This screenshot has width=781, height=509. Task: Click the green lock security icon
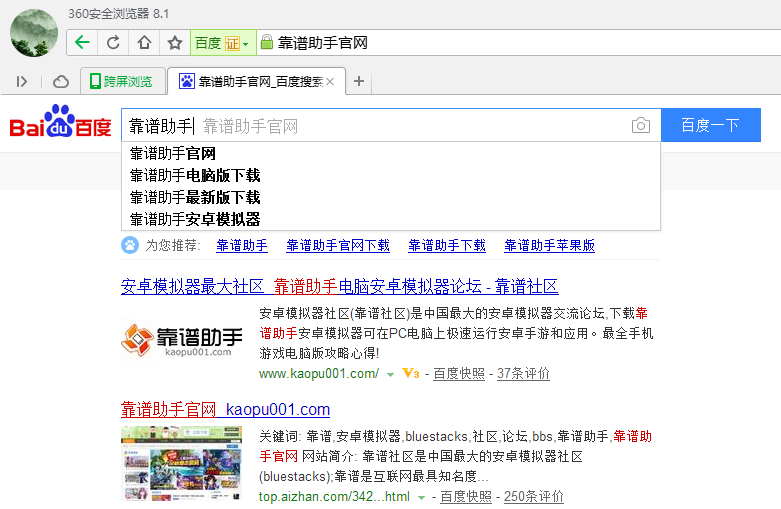pyautogui.click(x=267, y=42)
